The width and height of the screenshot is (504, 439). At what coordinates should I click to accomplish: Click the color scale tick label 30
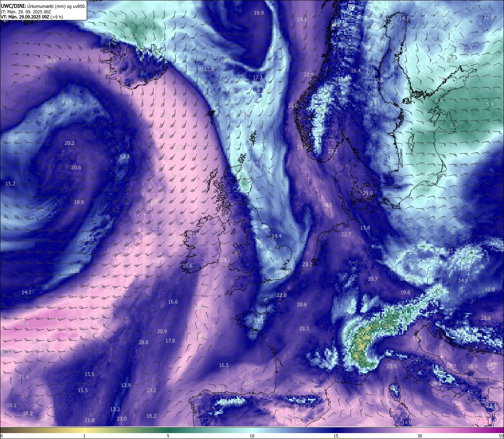point(420,436)
